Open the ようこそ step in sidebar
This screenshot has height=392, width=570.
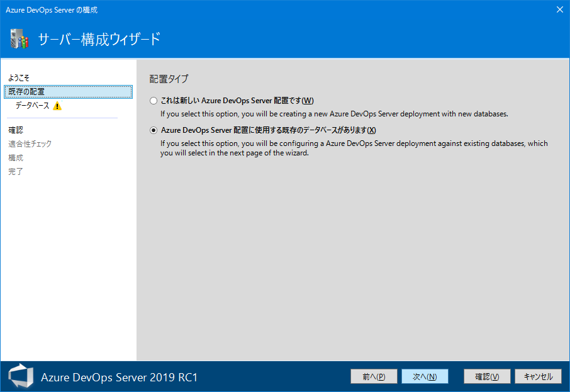(x=21, y=77)
